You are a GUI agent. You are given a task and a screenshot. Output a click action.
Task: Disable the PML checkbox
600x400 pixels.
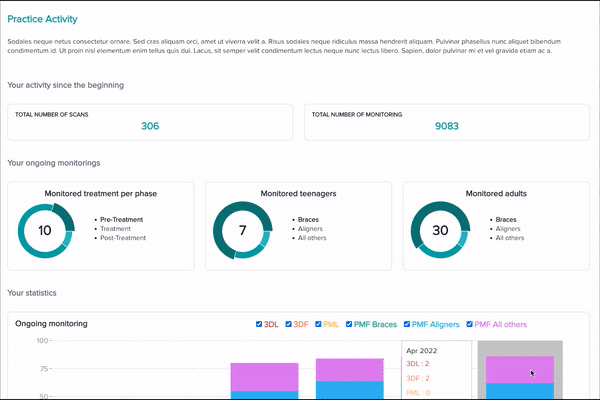(318, 324)
